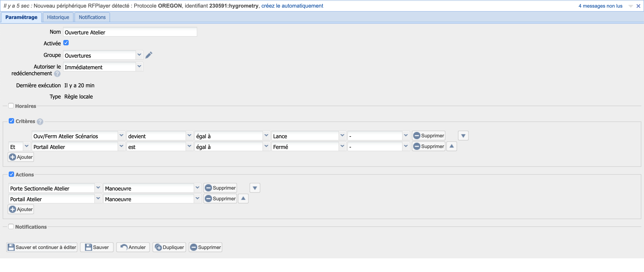Move Portail Atelier criterion up
Image resolution: width=644 pixels, height=272 pixels.
pos(451,146)
